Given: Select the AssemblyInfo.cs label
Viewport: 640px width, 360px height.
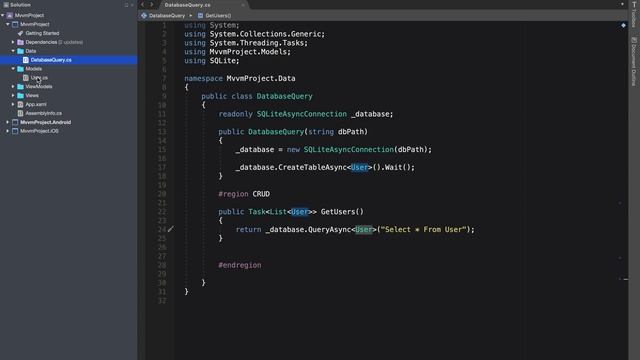Looking at the screenshot, I should [44, 113].
